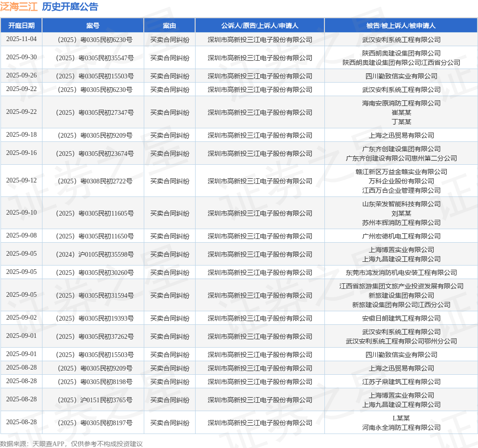Click defendant name L某某

[401, 418]
